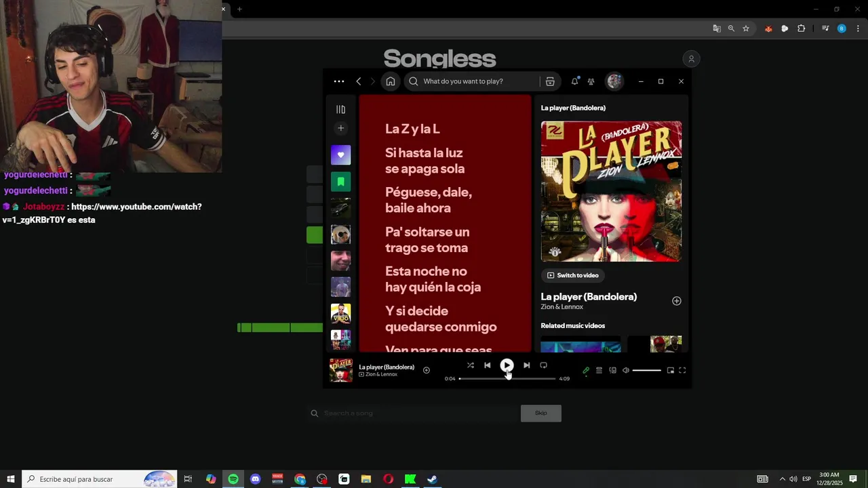The height and width of the screenshot is (488, 868).
Task: Click the Skip button on Songless
Action: click(540, 413)
